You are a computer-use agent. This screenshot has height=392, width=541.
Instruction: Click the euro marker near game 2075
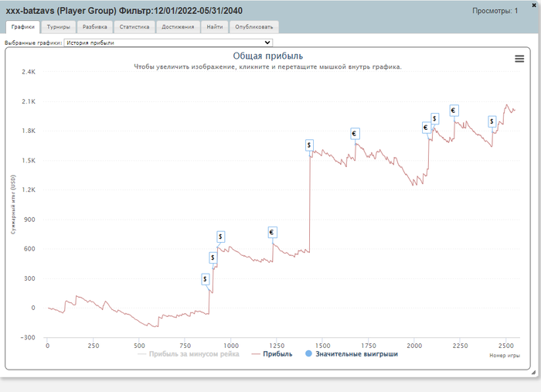426,128
